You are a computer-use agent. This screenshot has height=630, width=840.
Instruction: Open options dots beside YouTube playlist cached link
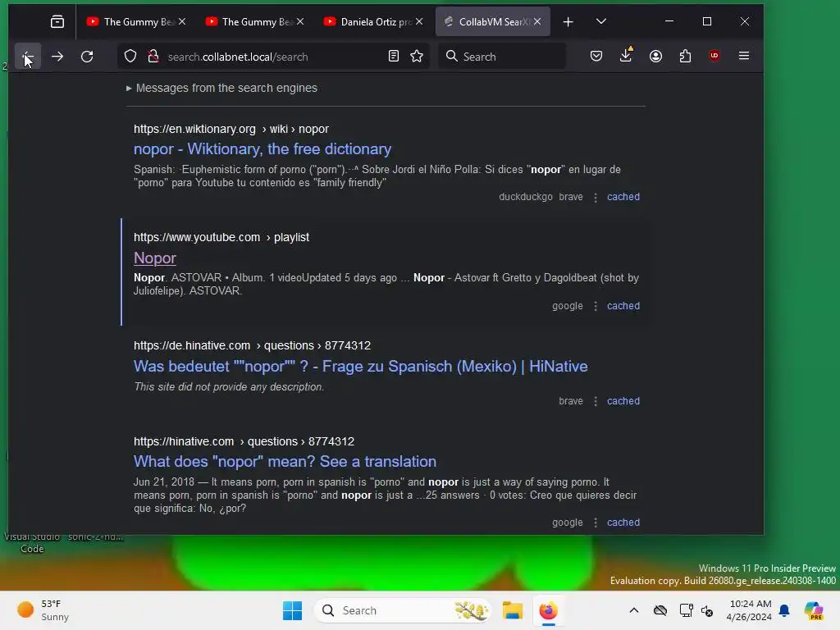click(596, 306)
